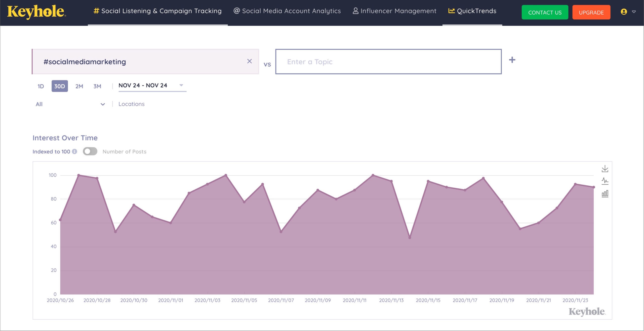Click the 2020/10/27 peak data point
This screenshot has height=331, width=644.
78,175
